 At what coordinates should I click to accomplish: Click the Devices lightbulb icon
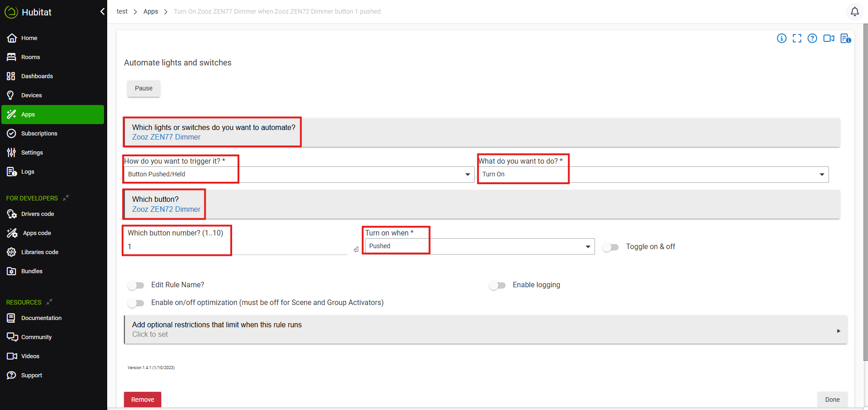[x=10, y=95]
